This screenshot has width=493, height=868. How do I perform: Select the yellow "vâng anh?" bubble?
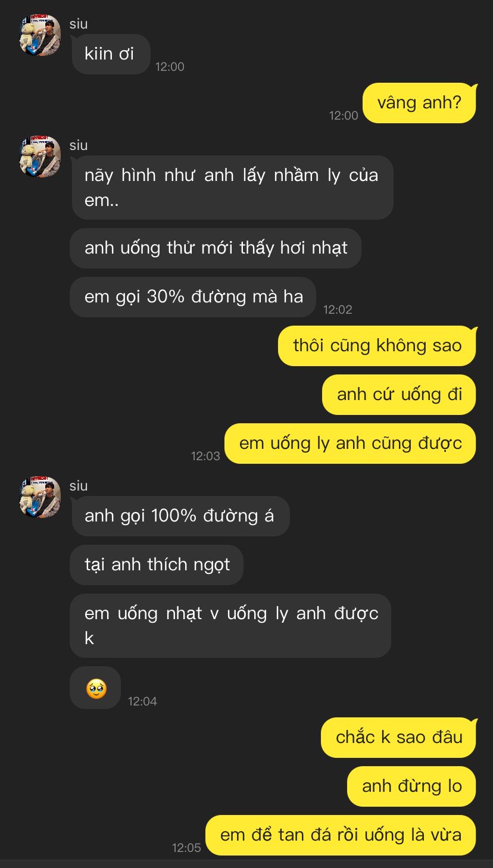419,103
